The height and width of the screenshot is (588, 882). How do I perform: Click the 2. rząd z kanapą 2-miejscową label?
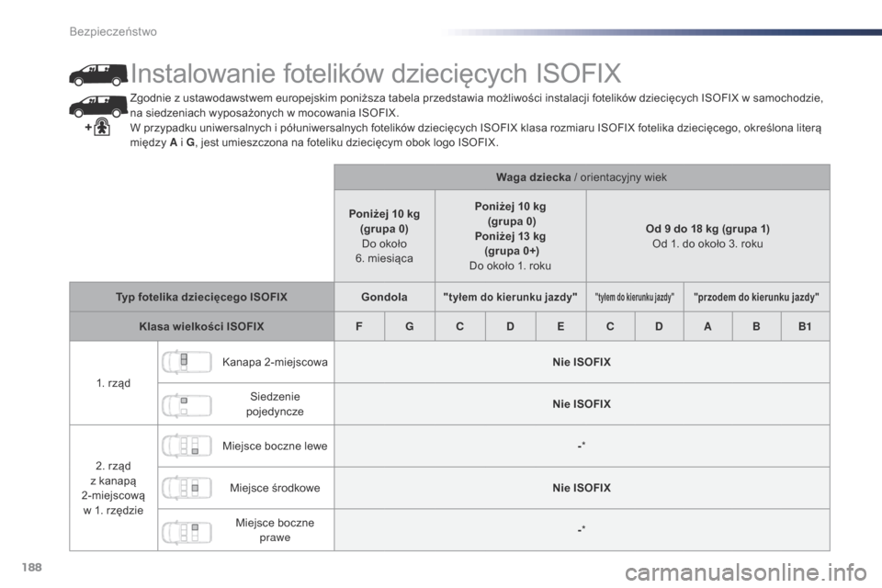pos(113,488)
